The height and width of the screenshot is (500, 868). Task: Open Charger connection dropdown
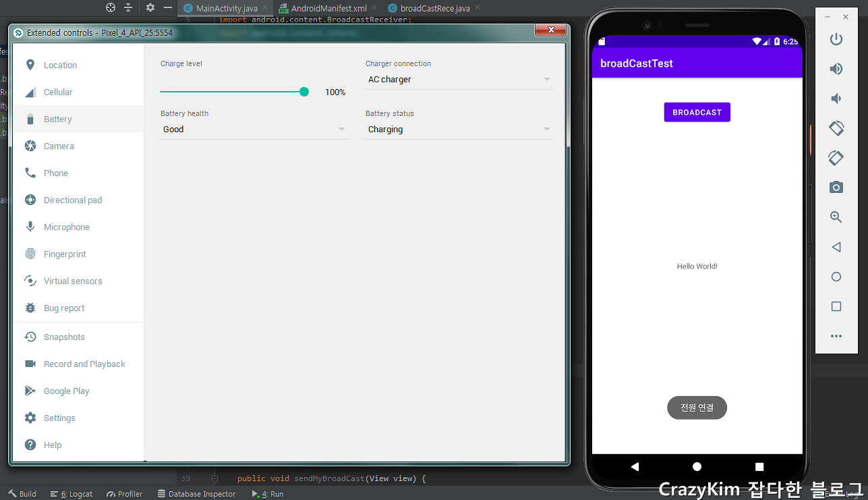click(x=459, y=80)
